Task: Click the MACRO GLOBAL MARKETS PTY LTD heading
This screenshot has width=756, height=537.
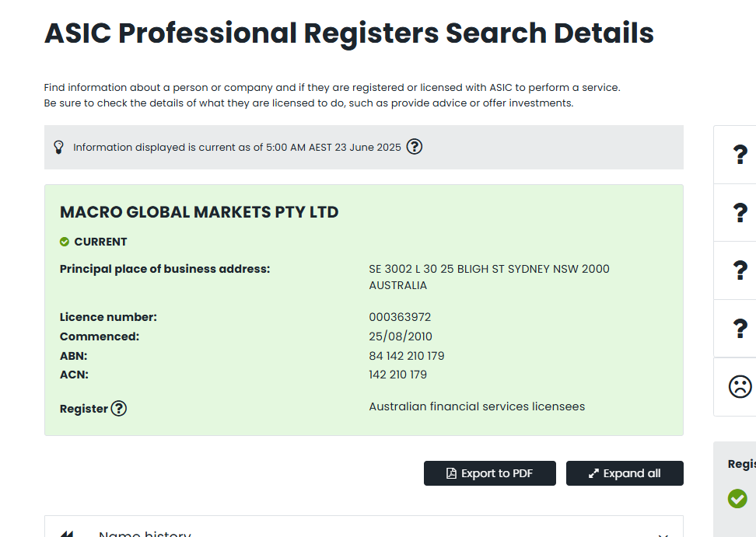Action: [x=199, y=212]
